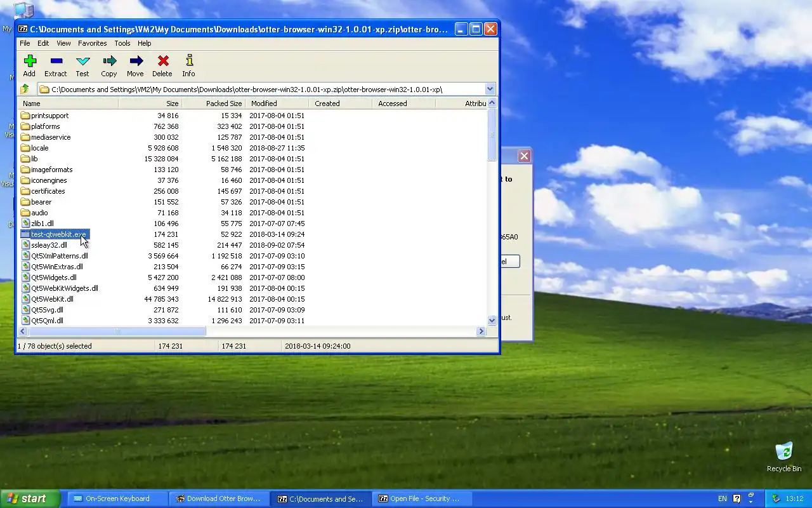Screen dimensions: 812x508
Task: Open the Help menu
Action: [x=145, y=43]
